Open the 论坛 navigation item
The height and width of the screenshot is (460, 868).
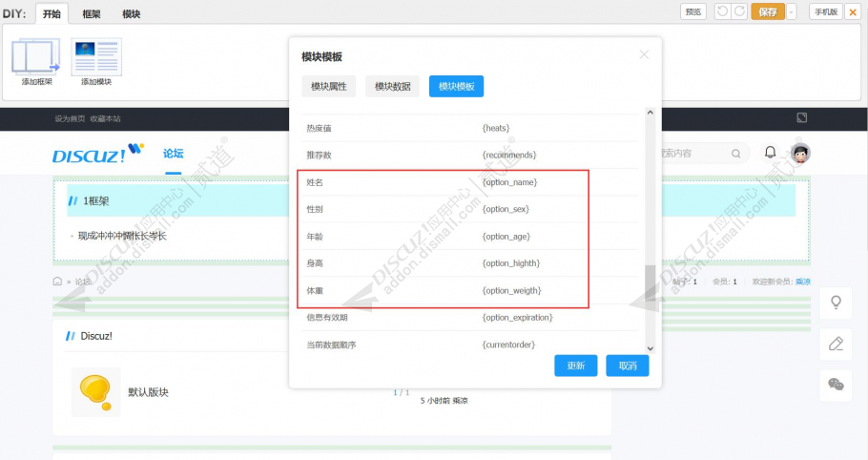(x=174, y=154)
